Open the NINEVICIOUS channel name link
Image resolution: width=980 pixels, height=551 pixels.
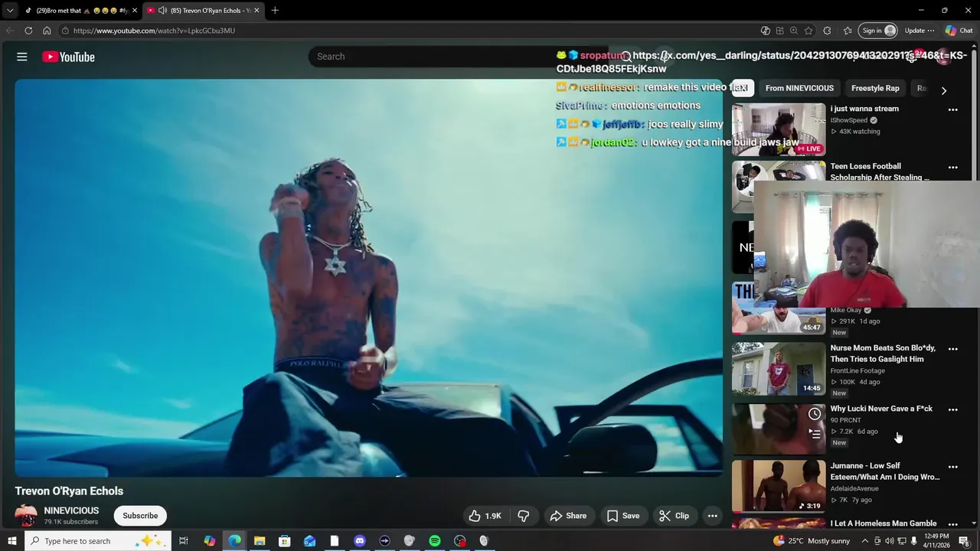tap(71, 510)
